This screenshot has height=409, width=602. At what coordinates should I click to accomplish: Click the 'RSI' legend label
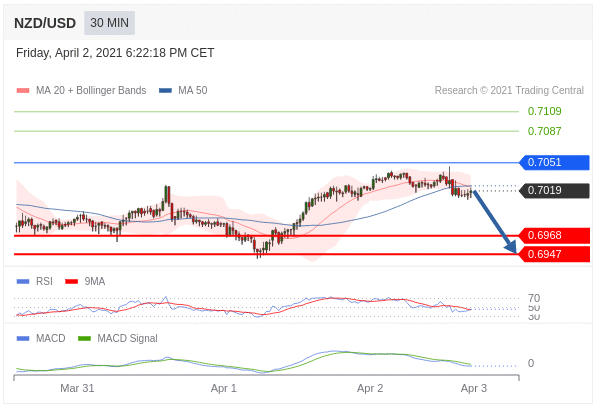tap(44, 281)
